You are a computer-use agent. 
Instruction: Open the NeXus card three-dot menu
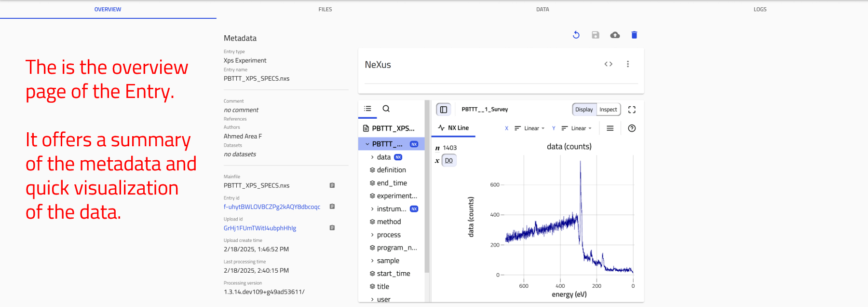point(627,64)
